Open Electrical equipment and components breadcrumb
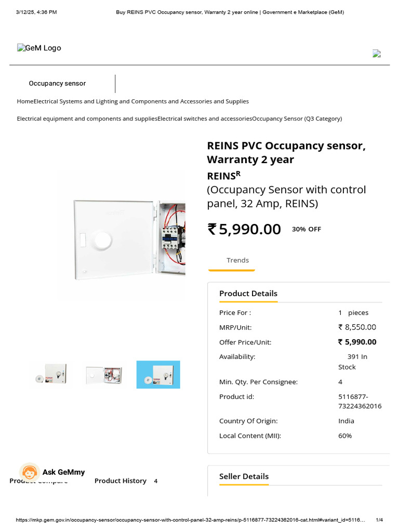399x532 pixels. coord(87,118)
